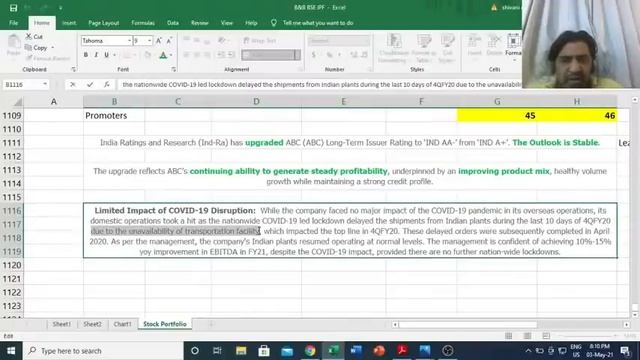640x360 pixels.
Task: Open the Help tab
Action: (x=251, y=23)
